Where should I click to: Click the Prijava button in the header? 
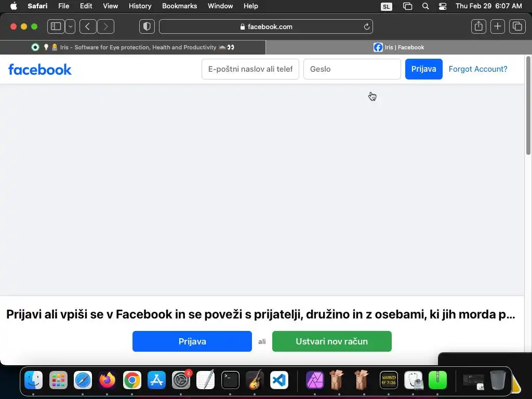coord(424,69)
